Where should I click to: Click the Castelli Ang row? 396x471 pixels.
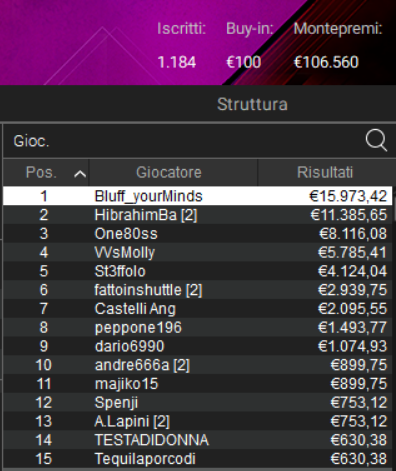coord(198,308)
